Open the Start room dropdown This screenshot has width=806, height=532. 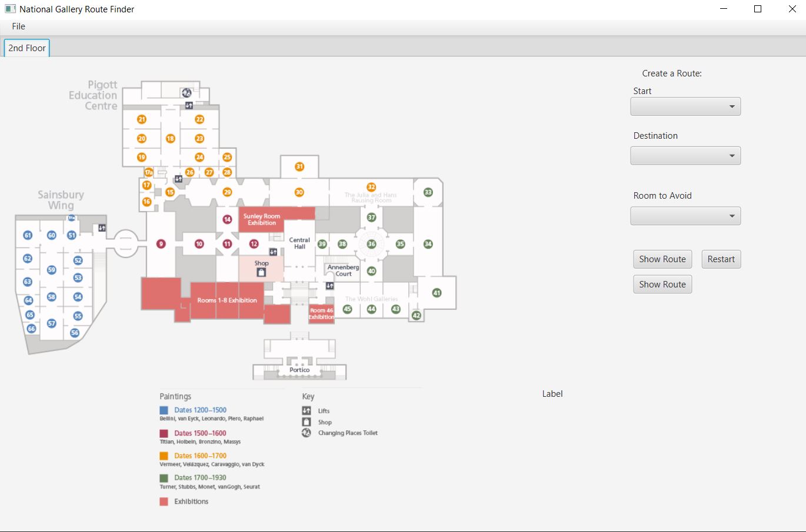[x=685, y=106]
